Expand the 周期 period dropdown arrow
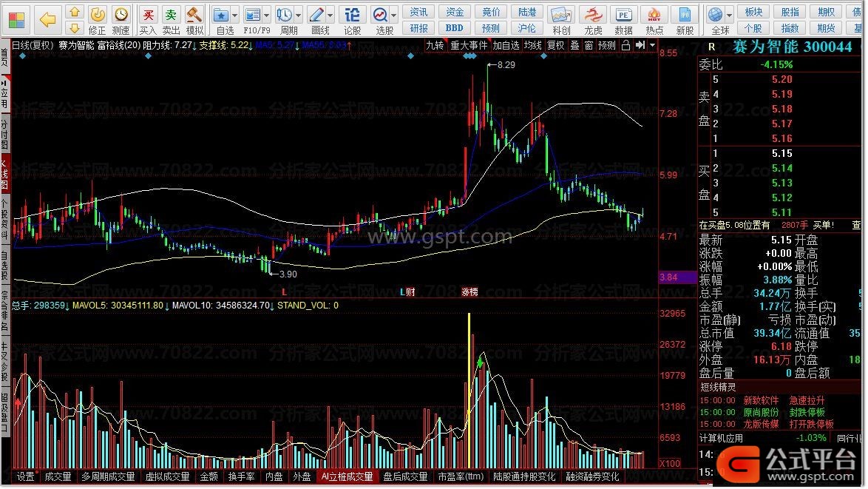 coord(299,15)
